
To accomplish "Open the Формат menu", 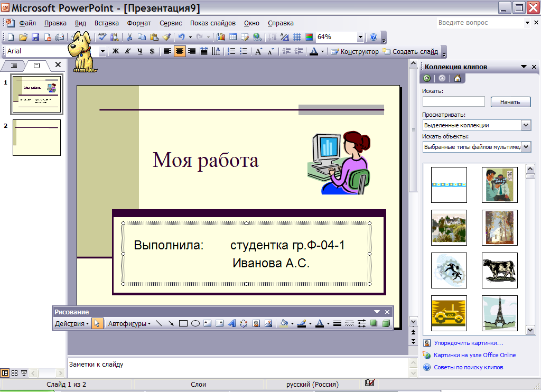I will tap(139, 23).
